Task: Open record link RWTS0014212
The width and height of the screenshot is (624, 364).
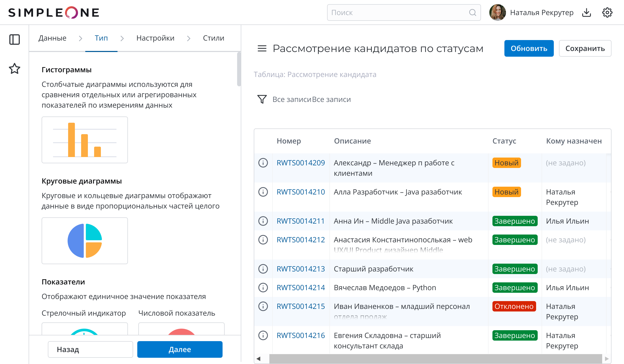Action: [x=301, y=240]
